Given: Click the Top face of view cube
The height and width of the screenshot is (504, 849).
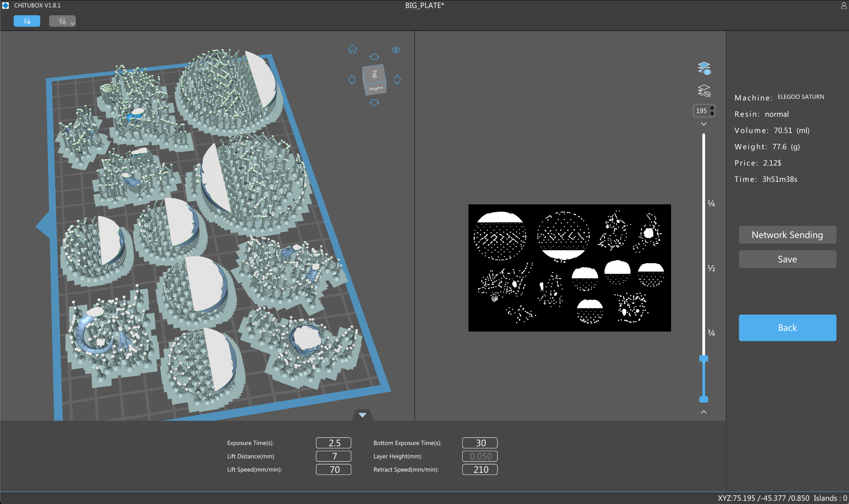Looking at the screenshot, I should point(374,74).
